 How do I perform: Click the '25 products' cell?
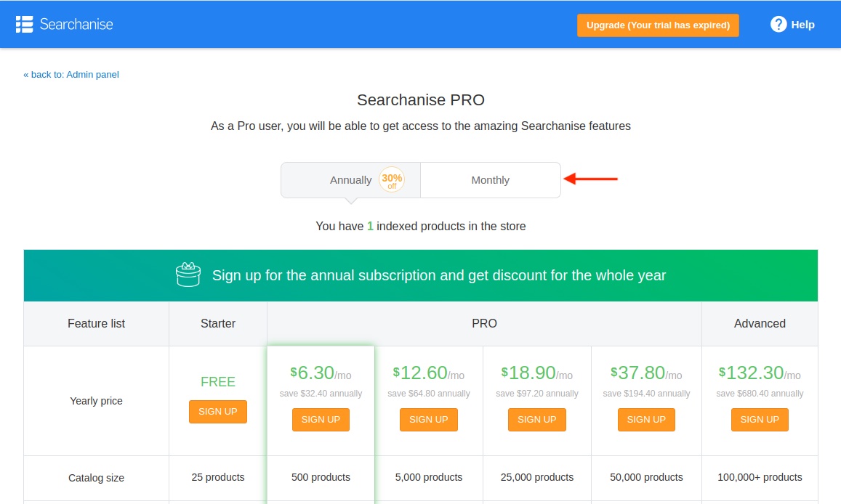(x=218, y=477)
